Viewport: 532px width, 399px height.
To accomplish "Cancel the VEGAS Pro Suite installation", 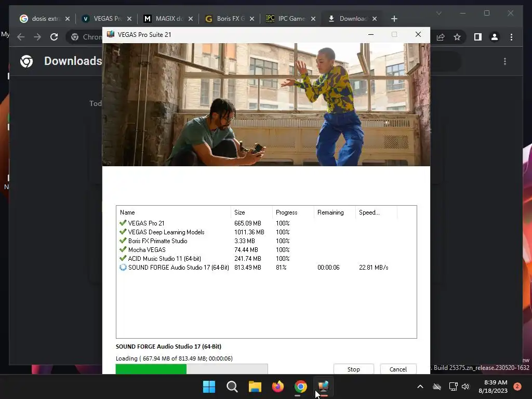I will pos(398,369).
